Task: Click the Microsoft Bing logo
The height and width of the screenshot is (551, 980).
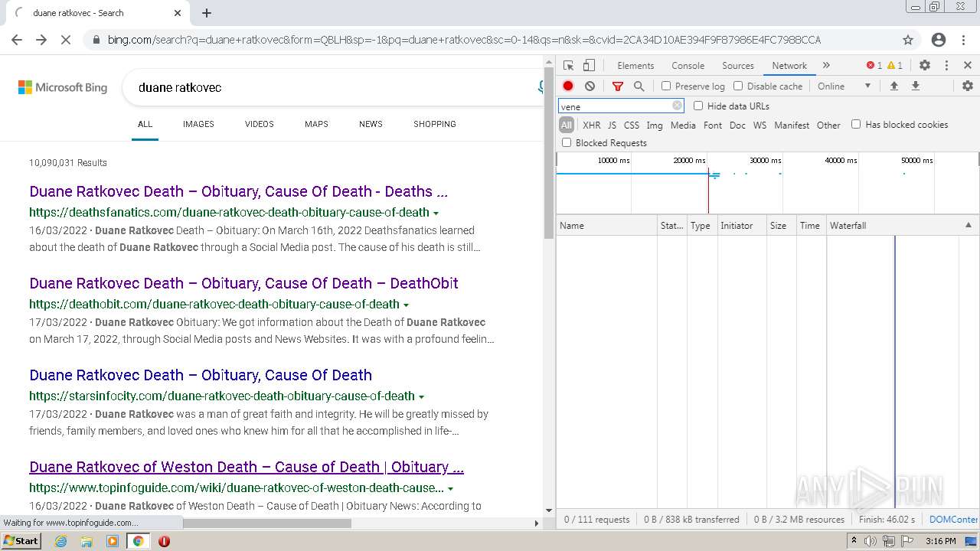Action: coord(63,87)
